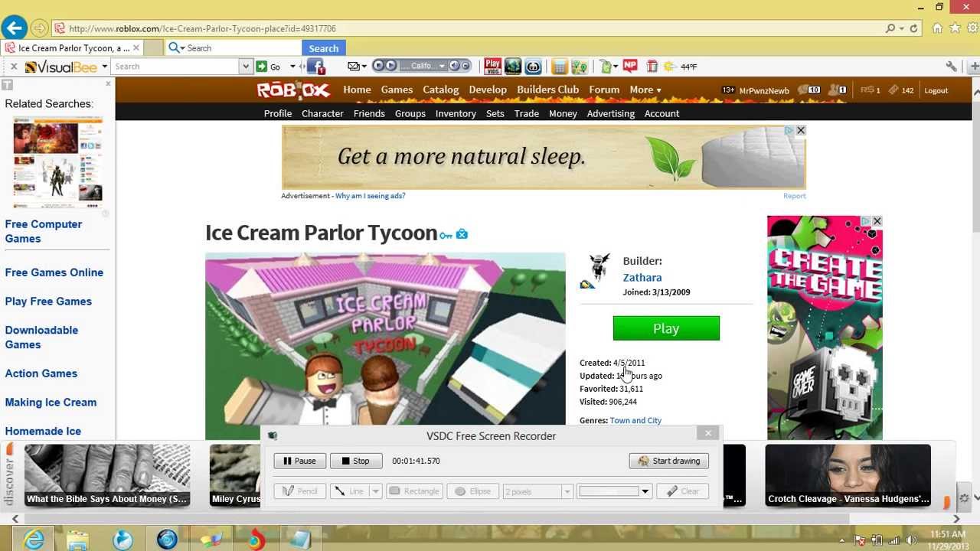The width and height of the screenshot is (980, 551).
Task: Click the address bar search magnifier icon
Action: [x=890, y=28]
